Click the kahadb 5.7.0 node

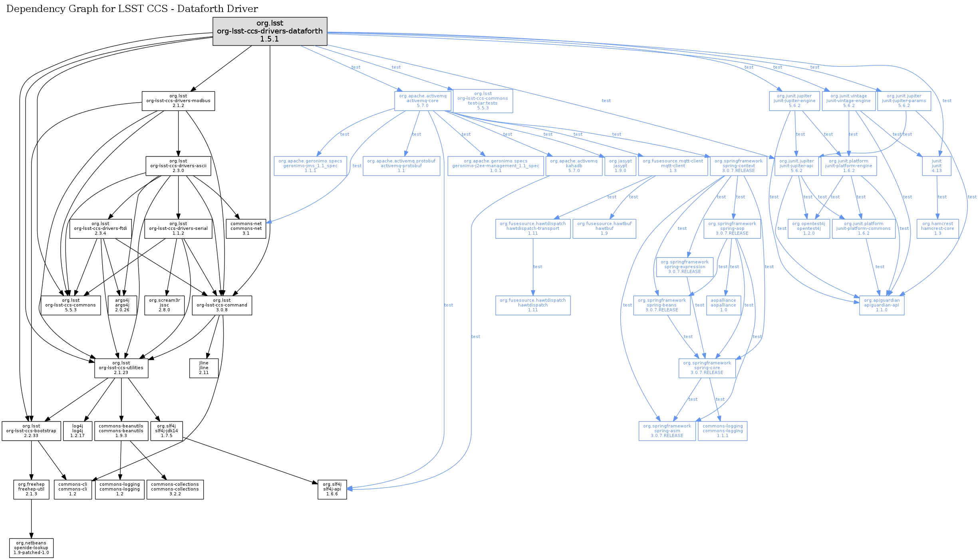tap(574, 166)
